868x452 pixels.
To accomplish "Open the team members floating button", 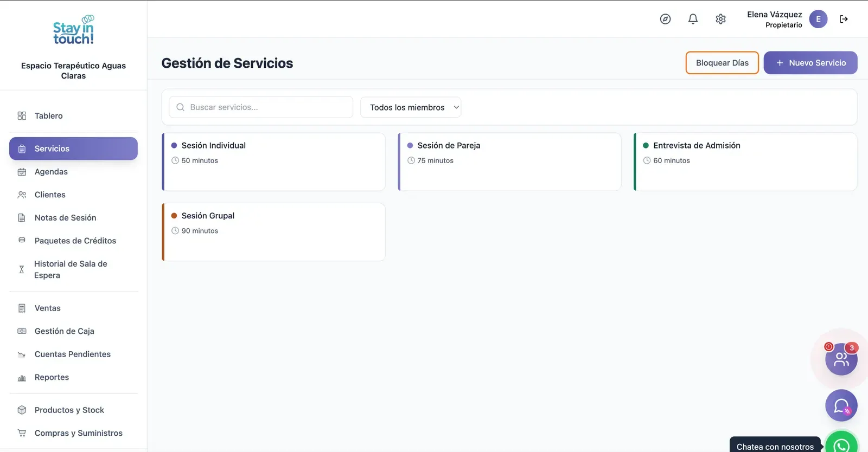I will [841, 359].
